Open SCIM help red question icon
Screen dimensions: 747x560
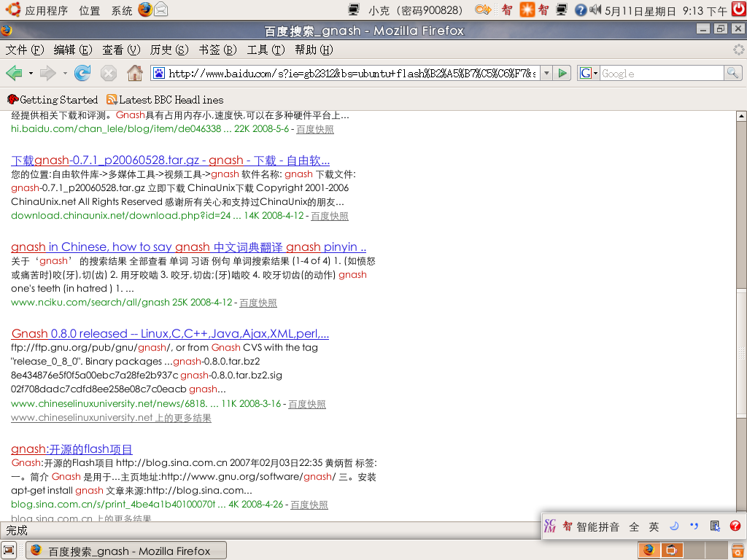(735, 526)
